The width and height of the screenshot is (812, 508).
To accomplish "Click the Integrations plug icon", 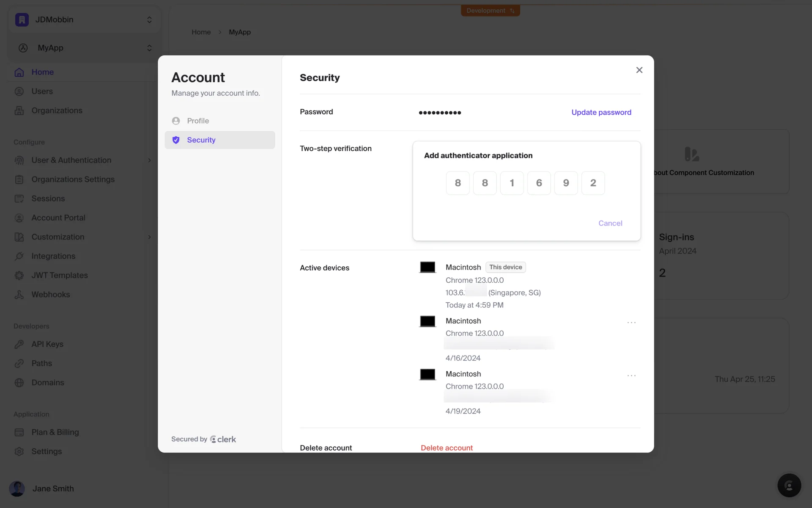I will [19, 256].
